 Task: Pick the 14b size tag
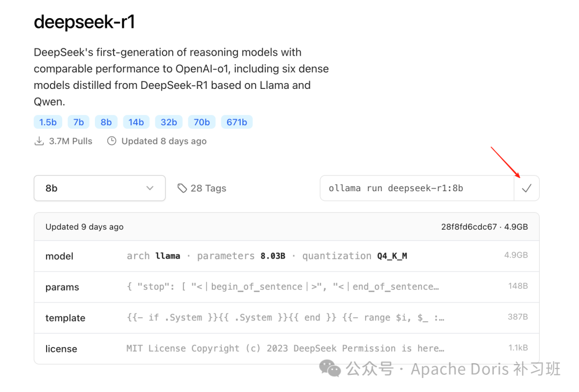(136, 122)
